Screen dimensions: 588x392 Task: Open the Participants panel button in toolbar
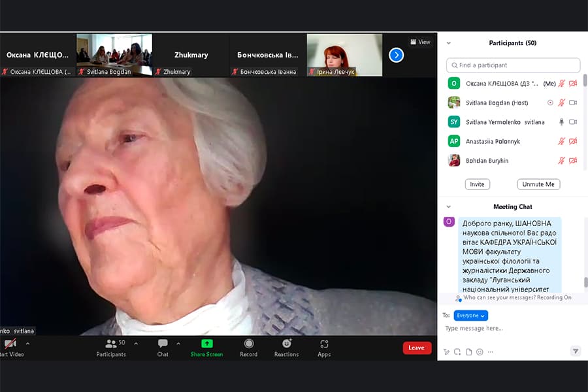coord(111,348)
